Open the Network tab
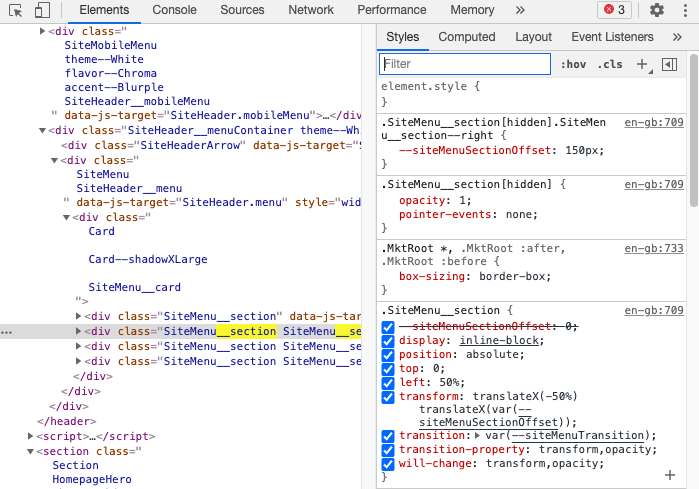This screenshot has width=699, height=489. pos(311,10)
